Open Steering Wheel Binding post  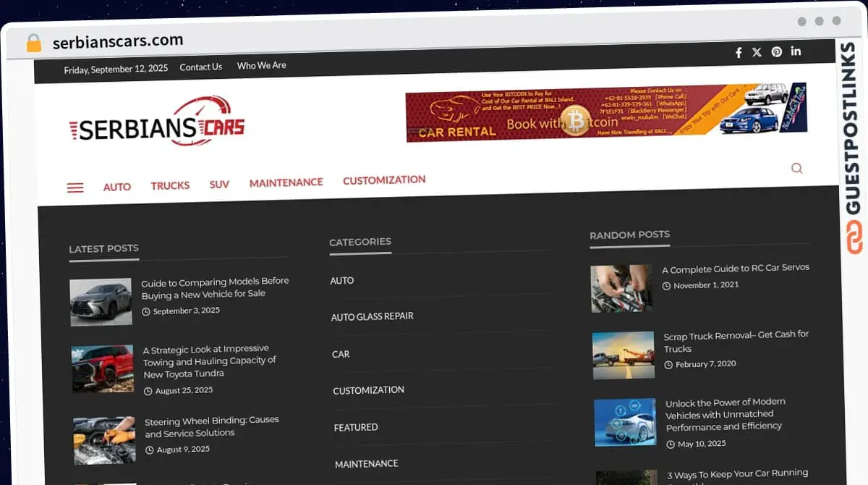(x=211, y=426)
